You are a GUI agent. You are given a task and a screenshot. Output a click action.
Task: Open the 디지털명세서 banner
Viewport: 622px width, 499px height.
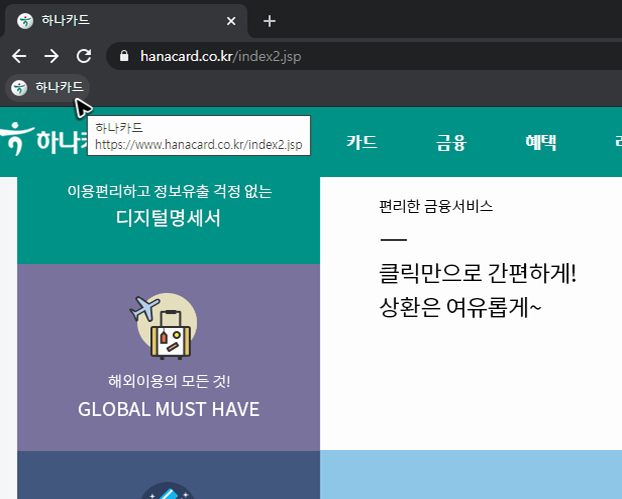pos(169,220)
